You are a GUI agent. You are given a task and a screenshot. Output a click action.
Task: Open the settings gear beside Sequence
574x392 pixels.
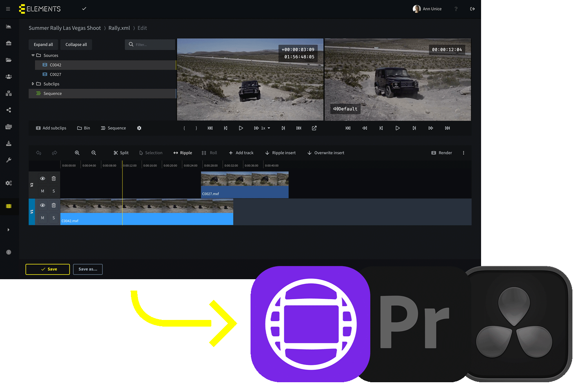point(139,128)
